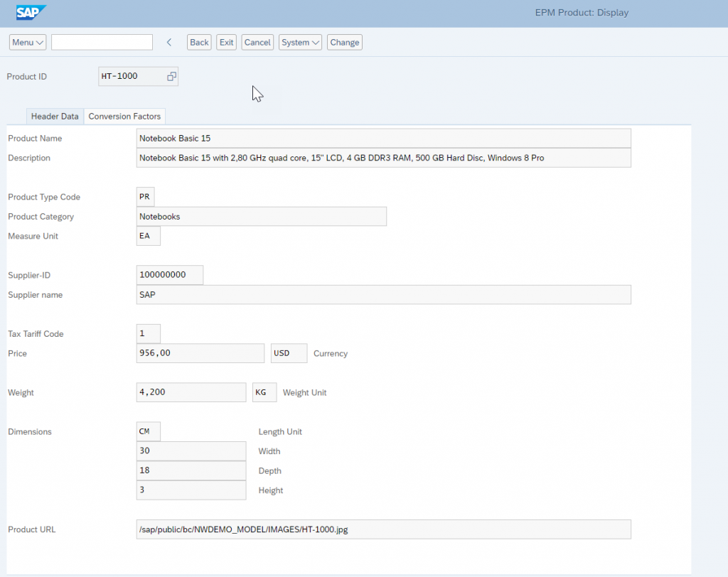The width and height of the screenshot is (728, 577).
Task: Click the Back button
Action: [x=199, y=42]
